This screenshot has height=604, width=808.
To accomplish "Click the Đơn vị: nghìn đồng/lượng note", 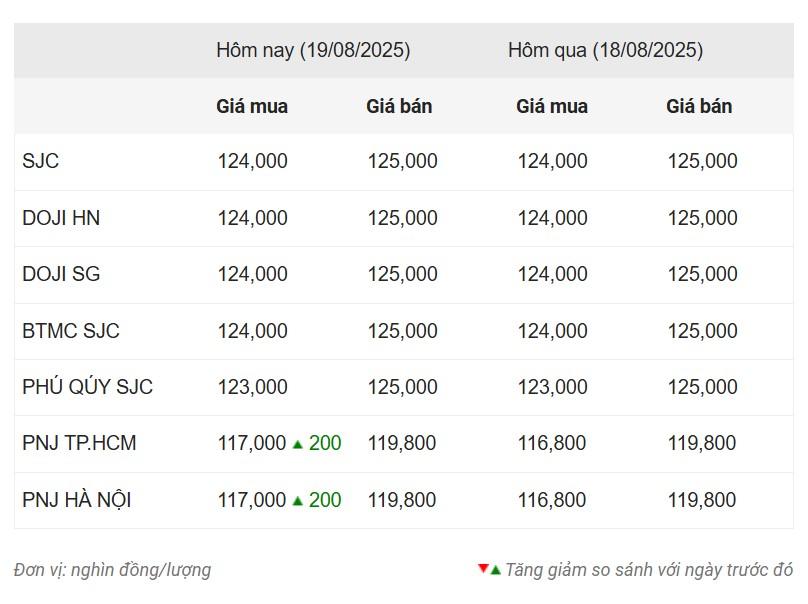I will pos(112,570).
